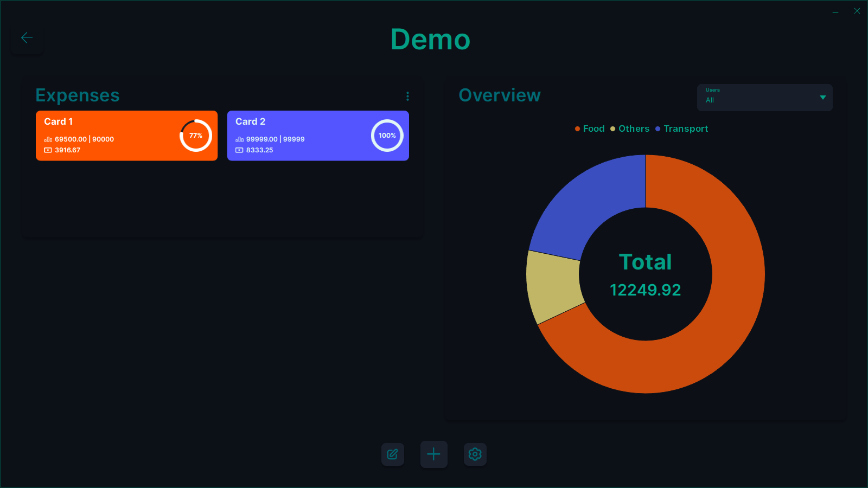Click Card 1 bar chart icon
This screenshot has width=868, height=488.
click(x=48, y=139)
